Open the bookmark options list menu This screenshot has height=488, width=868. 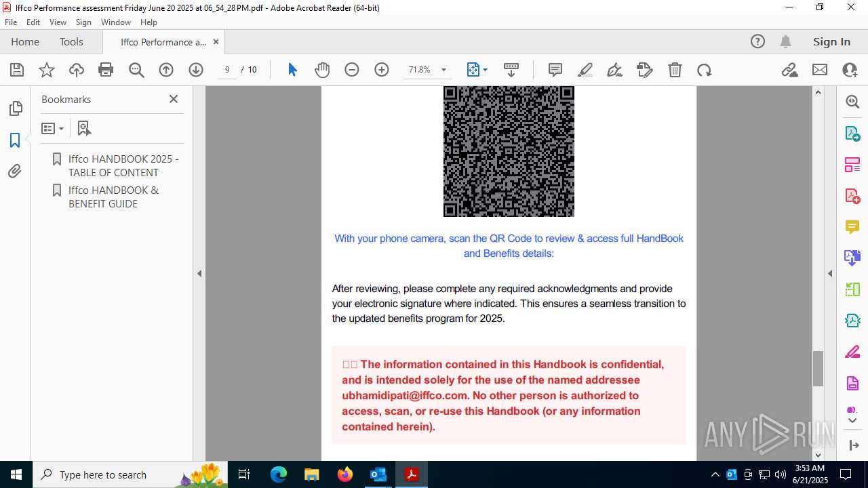pyautogui.click(x=52, y=128)
